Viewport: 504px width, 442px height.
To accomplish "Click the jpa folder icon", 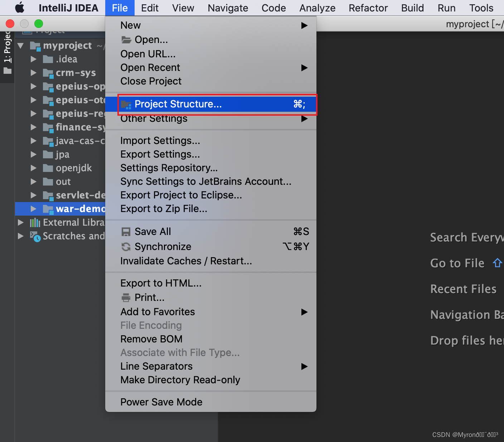I will coord(48,155).
